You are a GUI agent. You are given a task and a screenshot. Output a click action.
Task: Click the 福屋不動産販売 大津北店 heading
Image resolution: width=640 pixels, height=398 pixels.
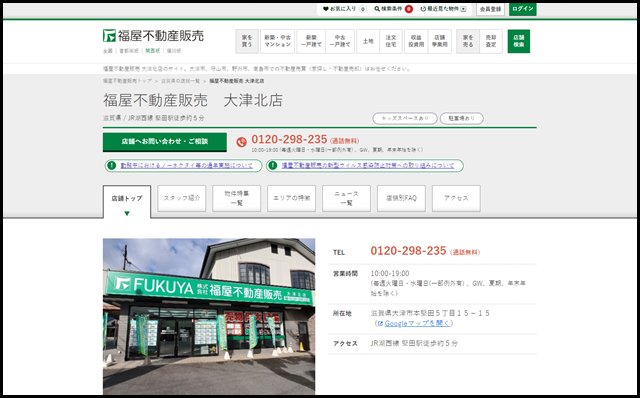click(x=193, y=100)
